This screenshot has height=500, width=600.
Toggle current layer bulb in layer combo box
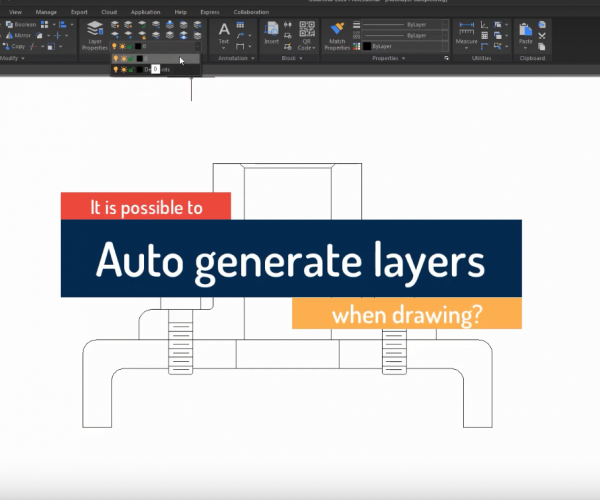coord(114,46)
